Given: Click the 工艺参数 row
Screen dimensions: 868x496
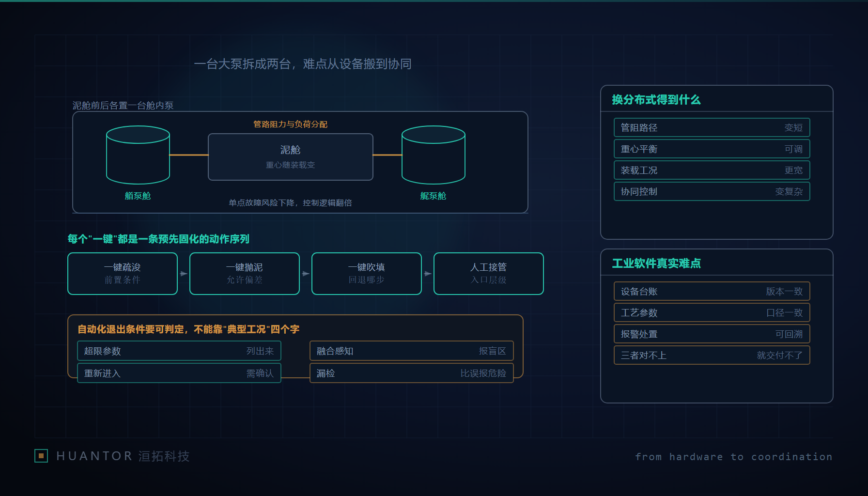Looking at the screenshot, I should point(712,312).
